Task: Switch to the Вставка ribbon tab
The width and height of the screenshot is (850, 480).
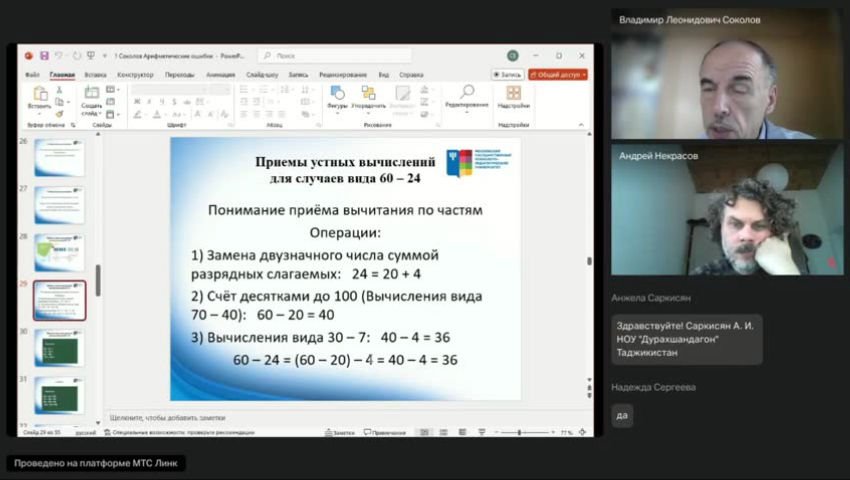Action: click(95, 75)
